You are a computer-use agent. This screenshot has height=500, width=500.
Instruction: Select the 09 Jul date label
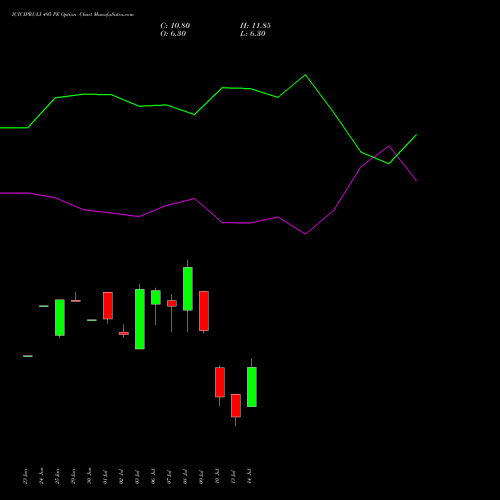pos(201,477)
